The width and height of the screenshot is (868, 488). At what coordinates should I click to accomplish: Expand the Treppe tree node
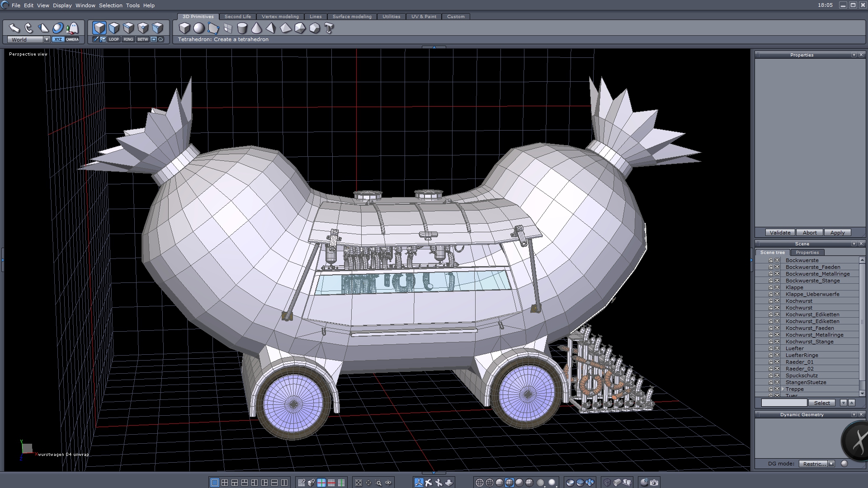(783, 389)
